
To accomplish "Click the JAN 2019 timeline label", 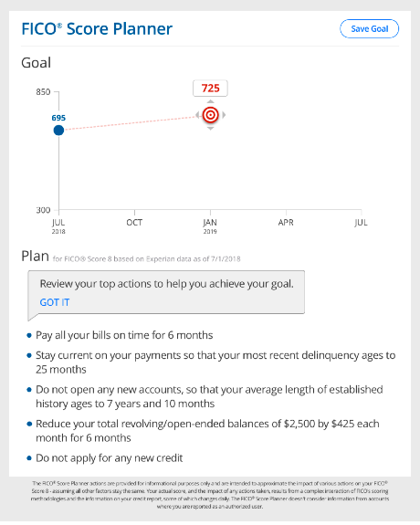I will (210, 226).
